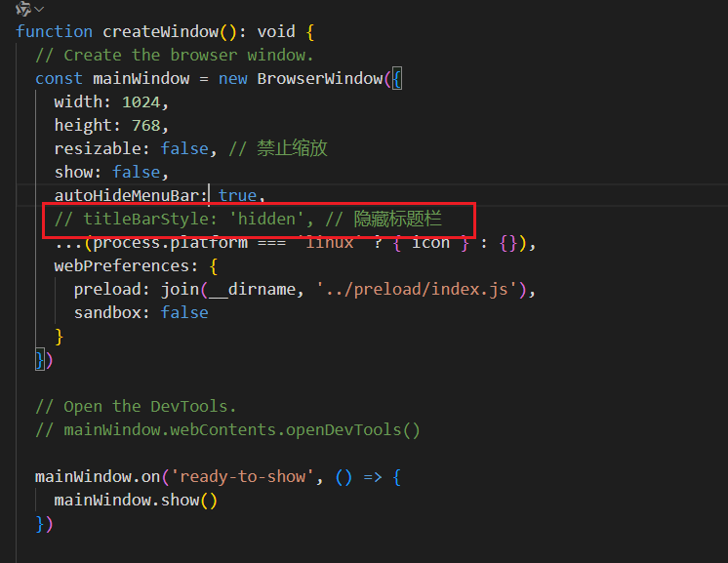This screenshot has height=563, width=728.
Task: Click the value 1024
Action: coord(142,101)
